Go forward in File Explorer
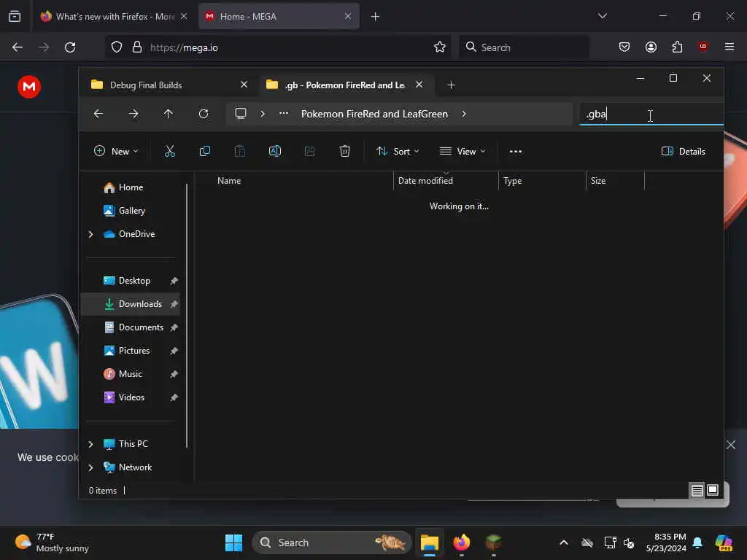 click(x=133, y=114)
